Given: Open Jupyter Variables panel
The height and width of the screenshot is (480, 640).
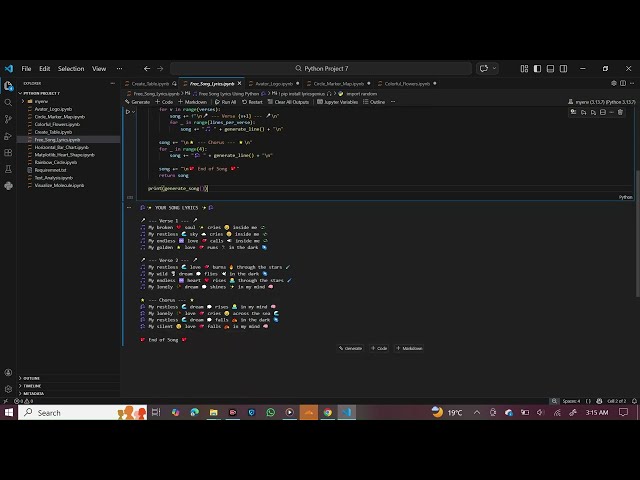Looking at the screenshot, I should coord(338,102).
